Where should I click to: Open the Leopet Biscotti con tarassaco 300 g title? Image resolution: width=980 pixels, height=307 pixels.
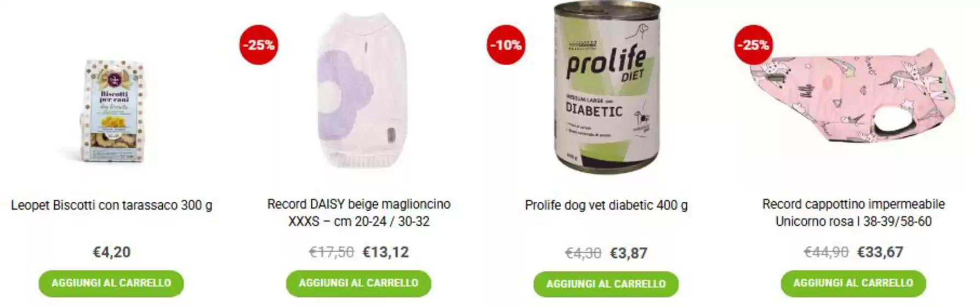112,205
